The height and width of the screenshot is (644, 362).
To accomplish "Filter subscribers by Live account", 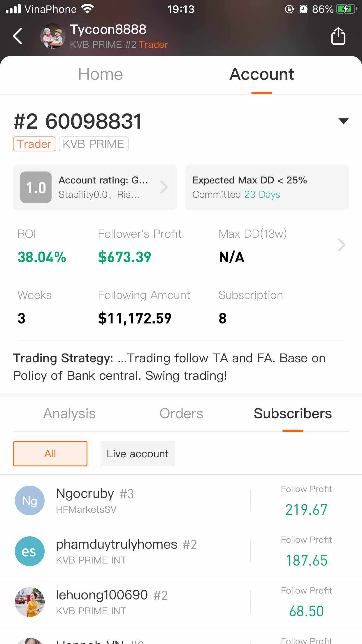I will (x=138, y=454).
